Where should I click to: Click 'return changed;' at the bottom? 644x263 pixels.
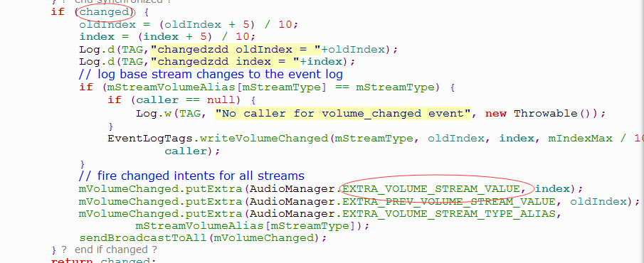pyautogui.click(x=103, y=260)
